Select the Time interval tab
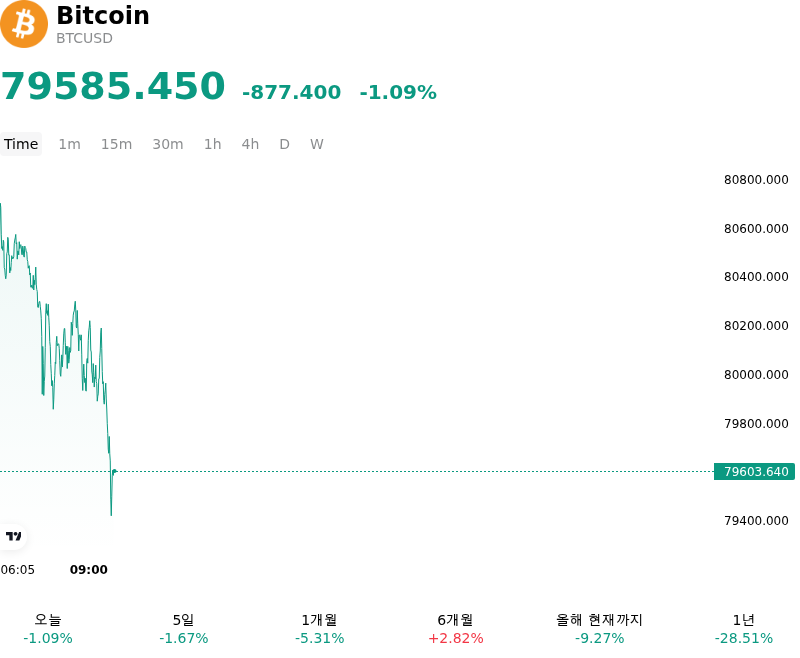The width and height of the screenshot is (800, 658). (x=21, y=144)
